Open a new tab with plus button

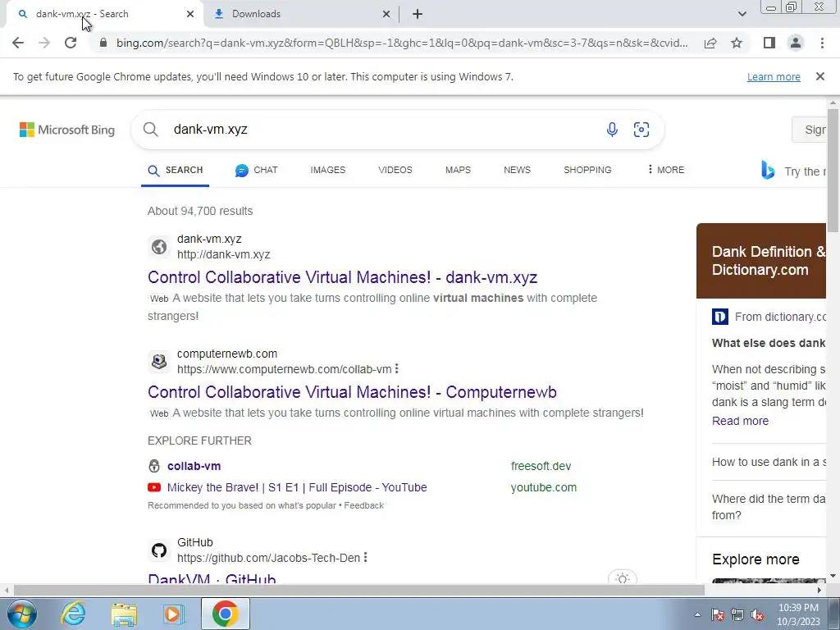418,14
